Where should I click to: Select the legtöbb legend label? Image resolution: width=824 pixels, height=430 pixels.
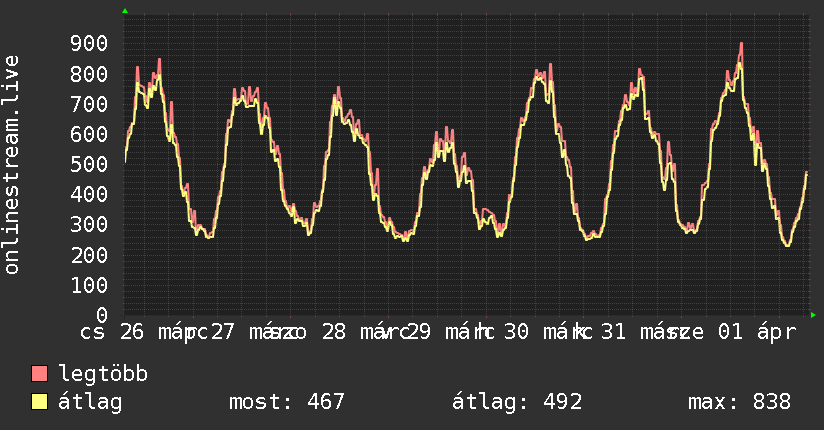pos(103,374)
